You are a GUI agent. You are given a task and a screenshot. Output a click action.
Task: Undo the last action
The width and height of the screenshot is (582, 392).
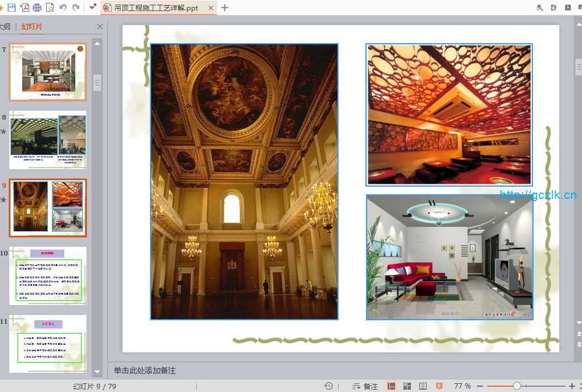point(63,8)
